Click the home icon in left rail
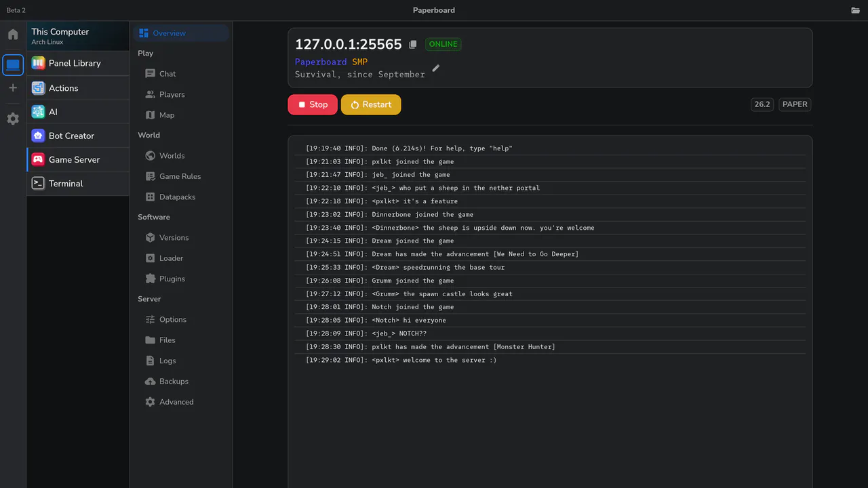Image resolution: width=868 pixels, height=488 pixels. point(13,35)
